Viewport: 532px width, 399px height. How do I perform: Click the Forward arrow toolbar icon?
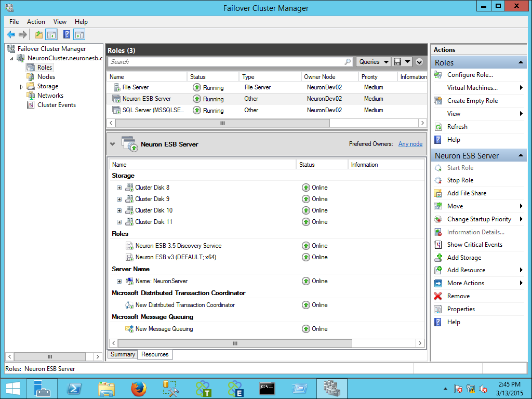[23, 34]
